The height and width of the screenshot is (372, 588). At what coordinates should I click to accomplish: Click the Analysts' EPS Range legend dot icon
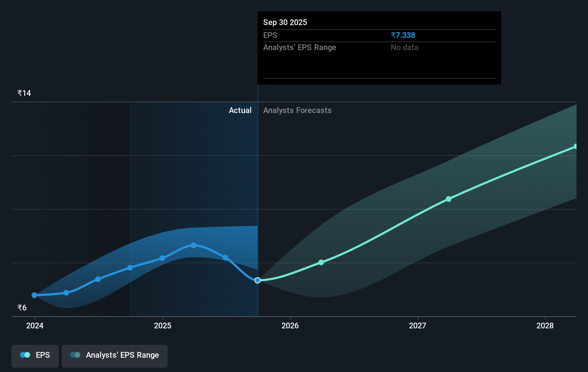point(76,354)
